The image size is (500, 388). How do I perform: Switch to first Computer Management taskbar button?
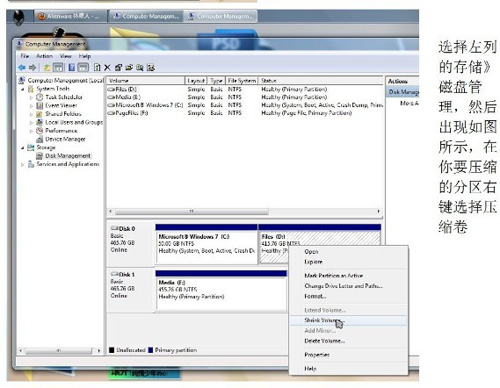[x=146, y=16]
